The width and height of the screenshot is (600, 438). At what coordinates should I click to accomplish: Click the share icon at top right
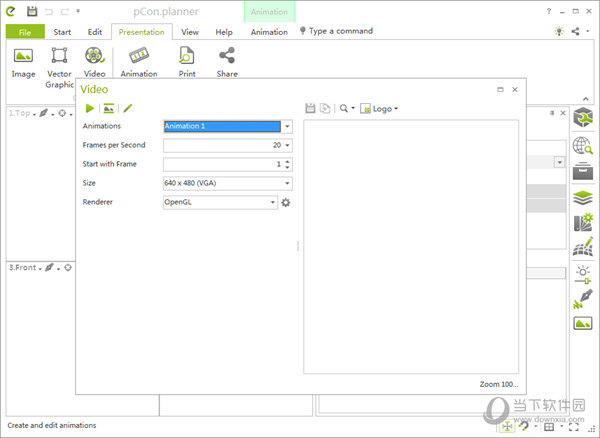tap(575, 31)
